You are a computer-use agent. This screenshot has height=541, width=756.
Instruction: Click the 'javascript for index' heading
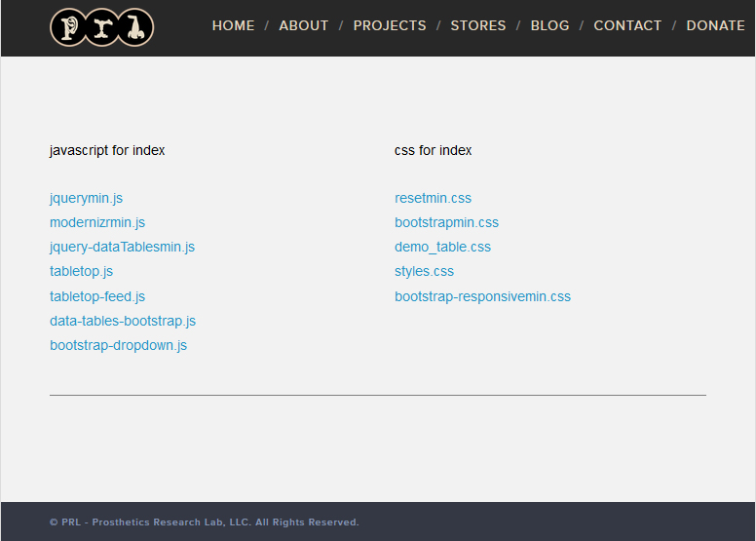(107, 150)
